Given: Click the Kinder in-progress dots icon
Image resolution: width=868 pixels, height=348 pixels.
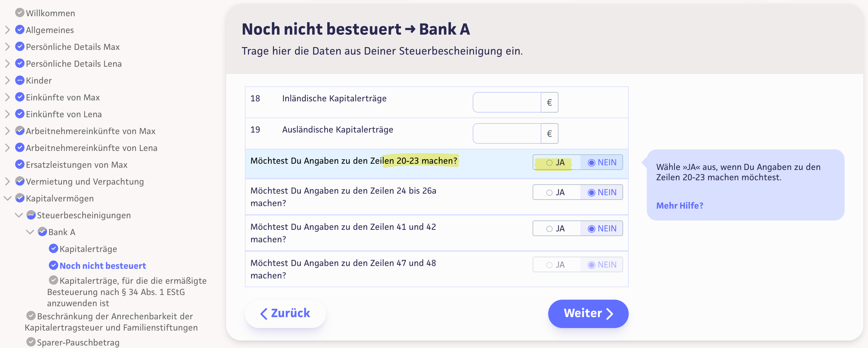Looking at the screenshot, I should 20,80.
